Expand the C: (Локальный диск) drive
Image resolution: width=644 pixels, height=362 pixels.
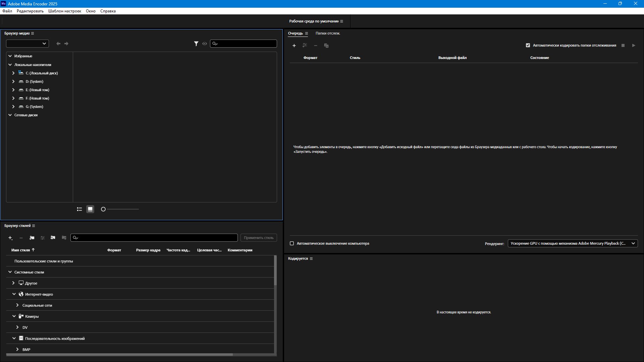pos(13,73)
